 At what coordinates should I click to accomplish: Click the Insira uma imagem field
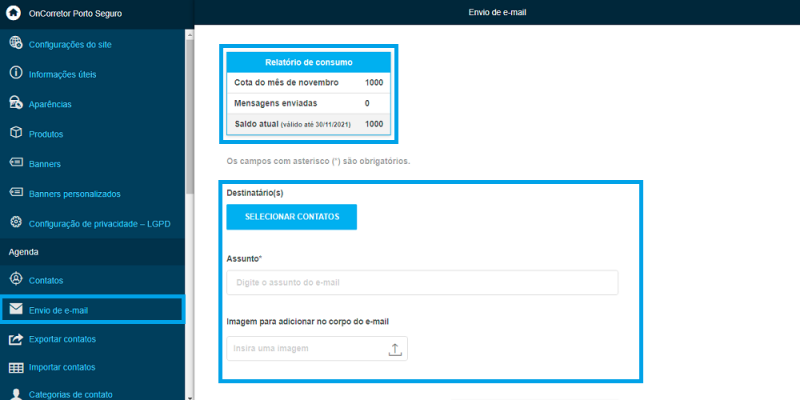coord(317,349)
